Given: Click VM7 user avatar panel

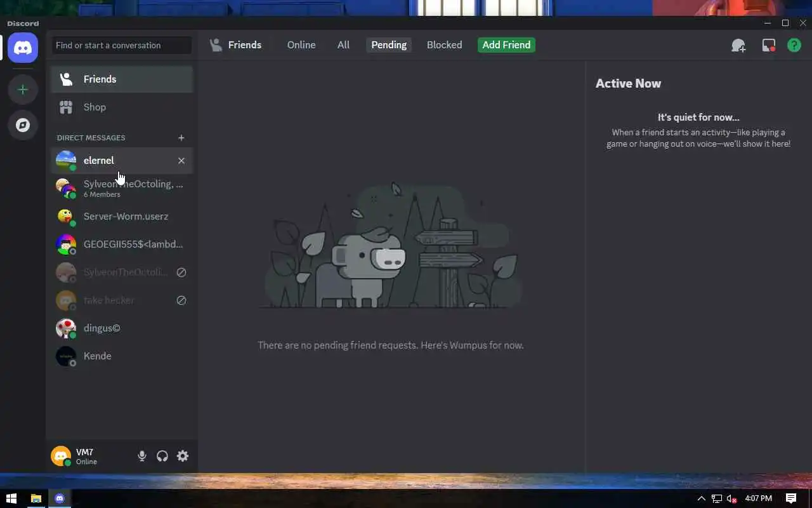Looking at the screenshot, I should [61, 456].
